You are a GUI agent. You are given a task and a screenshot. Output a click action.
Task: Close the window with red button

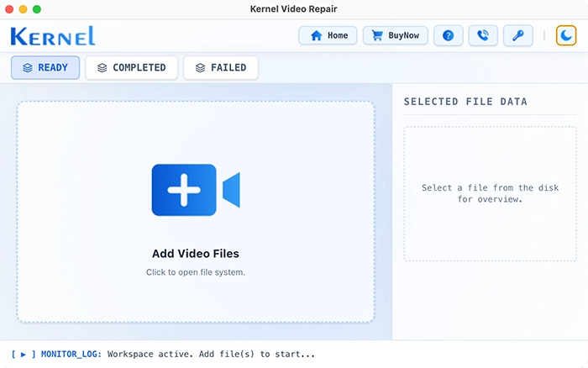(9, 9)
